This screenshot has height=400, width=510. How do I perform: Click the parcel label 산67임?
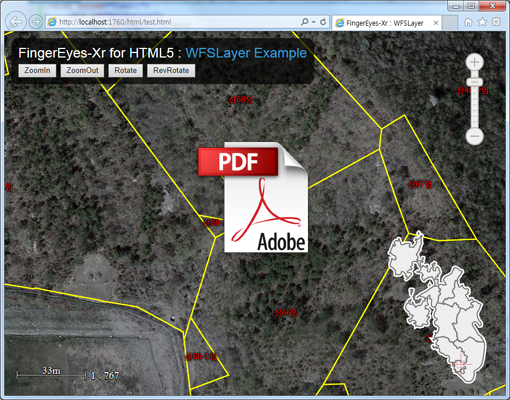pyautogui.click(x=420, y=184)
